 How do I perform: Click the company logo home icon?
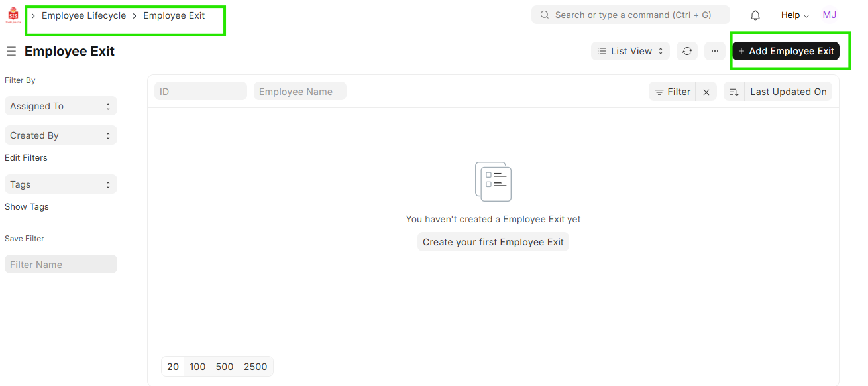tap(13, 15)
